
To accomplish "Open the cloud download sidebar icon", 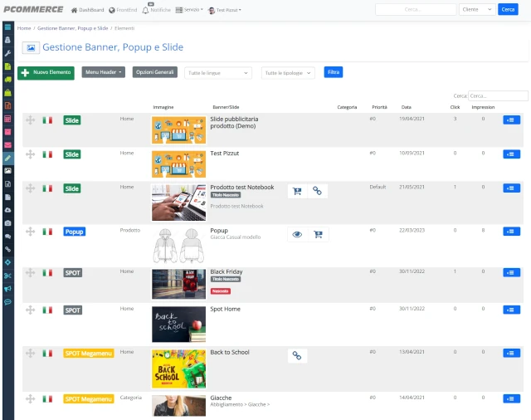I will (x=7, y=210).
